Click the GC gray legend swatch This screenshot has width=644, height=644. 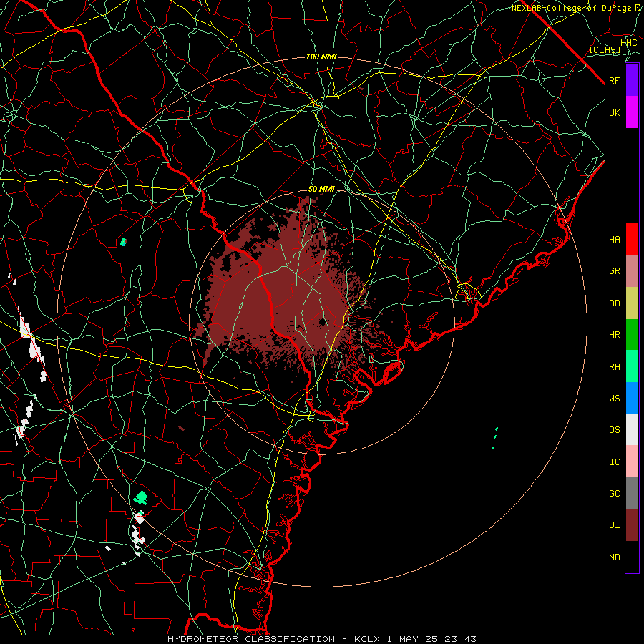pyautogui.click(x=632, y=493)
